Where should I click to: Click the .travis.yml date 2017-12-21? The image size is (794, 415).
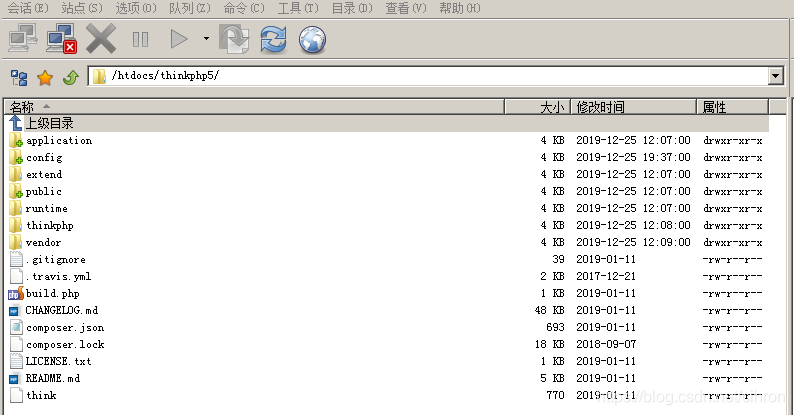point(606,276)
